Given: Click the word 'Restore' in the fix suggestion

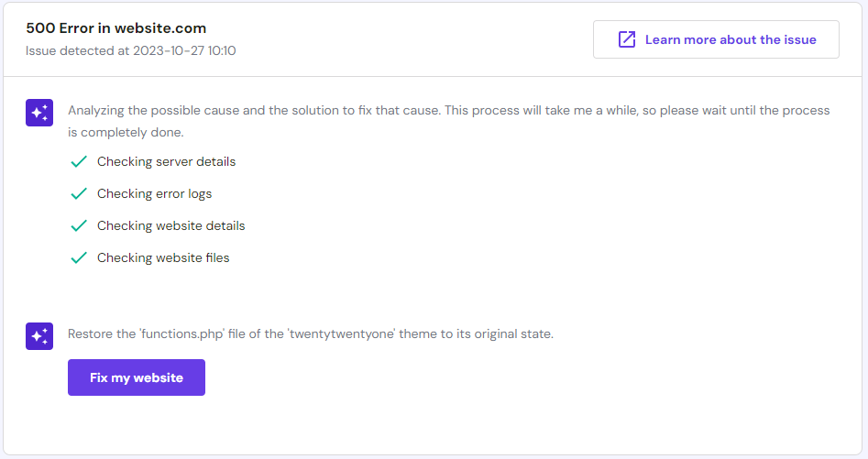Looking at the screenshot, I should click(x=90, y=334).
